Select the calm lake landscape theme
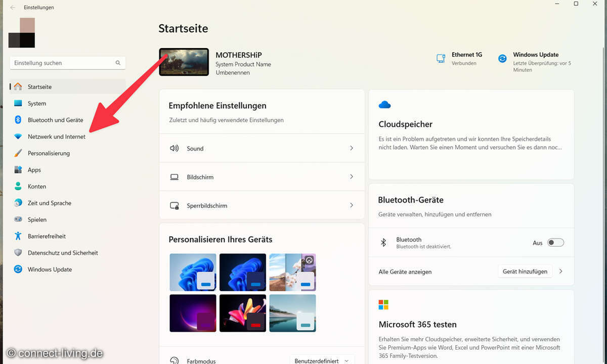 tap(293, 313)
